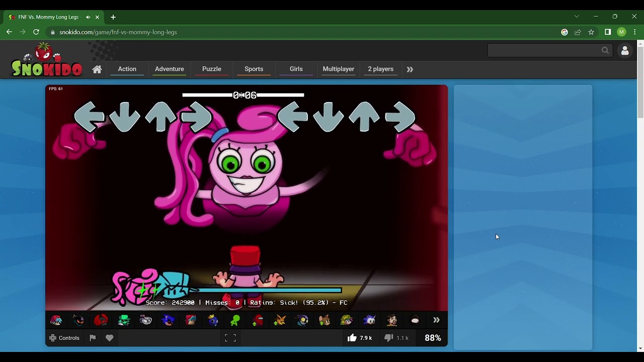Open the Multiplayer games category
This screenshot has width=644, height=362.
click(x=339, y=69)
